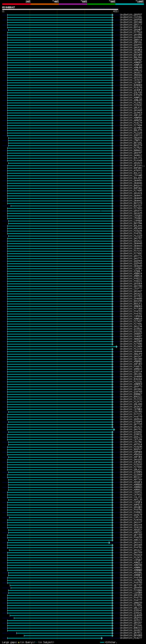Select hit label UniRef100_B2BAK8
The image size is (146, 644).
(131, 85)
